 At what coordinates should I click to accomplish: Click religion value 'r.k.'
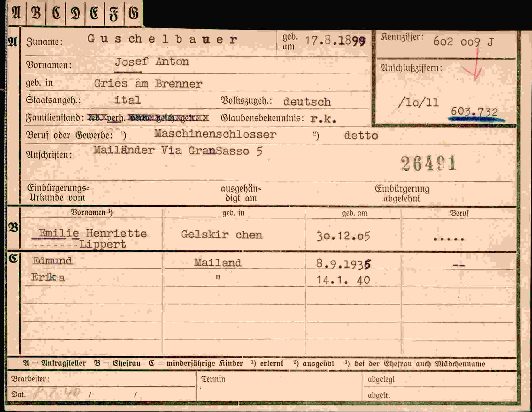point(323,119)
